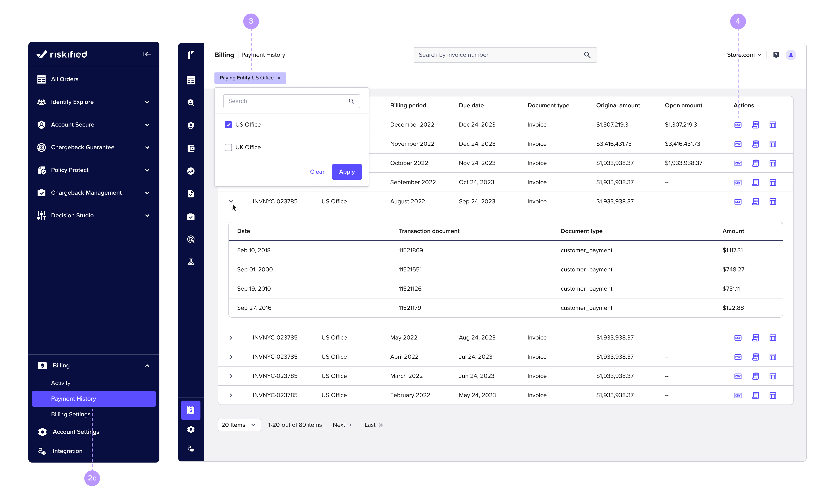Collapse the Riskified sidebar with arrow icon
Image resolution: width=832 pixels, height=504 pixels.
pos(147,54)
